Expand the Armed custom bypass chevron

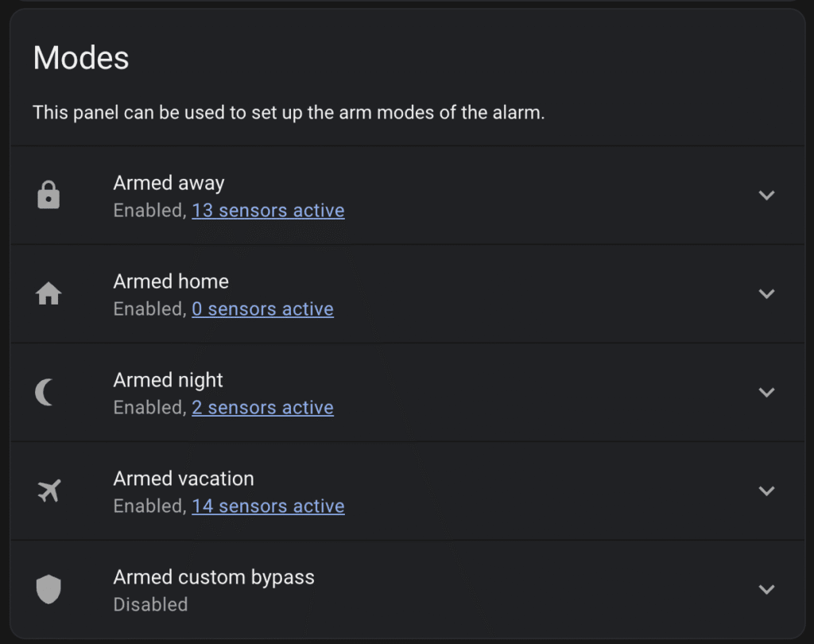click(x=766, y=589)
